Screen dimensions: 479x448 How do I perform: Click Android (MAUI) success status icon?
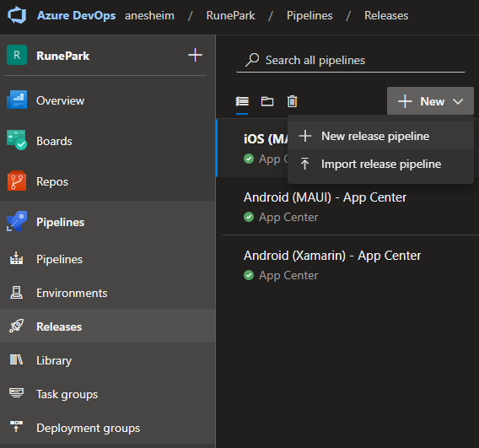pyautogui.click(x=249, y=217)
